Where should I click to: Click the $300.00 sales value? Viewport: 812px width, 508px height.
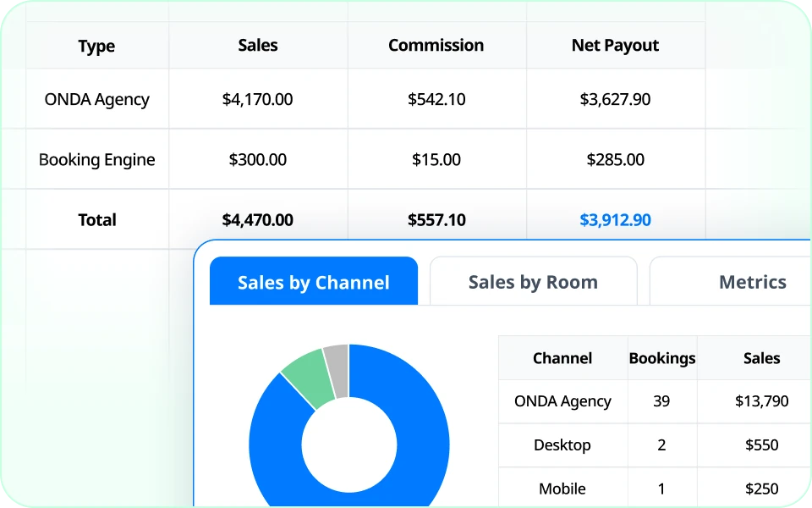[x=257, y=160]
